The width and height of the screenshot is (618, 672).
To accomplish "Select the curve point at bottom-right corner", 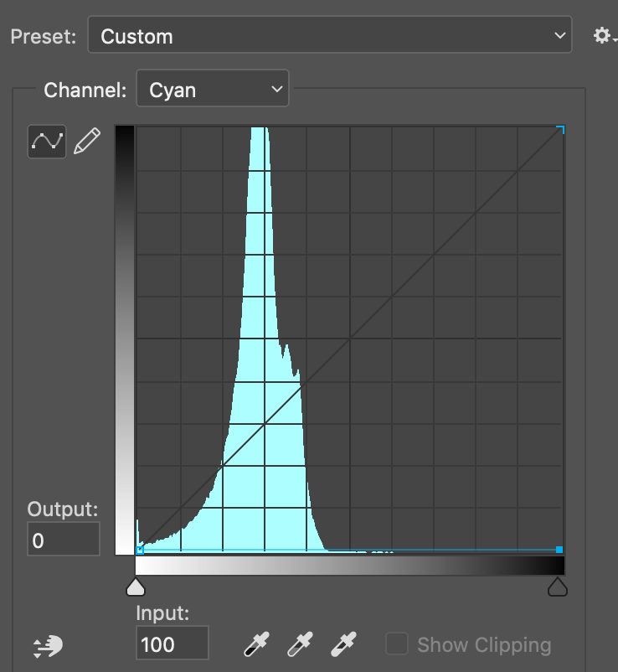I will 559,550.
